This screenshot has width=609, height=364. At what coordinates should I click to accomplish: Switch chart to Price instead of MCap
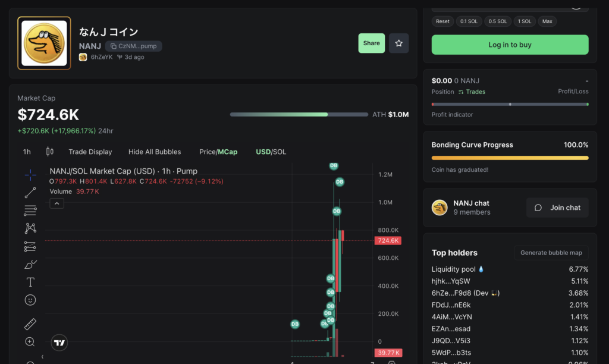tap(207, 152)
